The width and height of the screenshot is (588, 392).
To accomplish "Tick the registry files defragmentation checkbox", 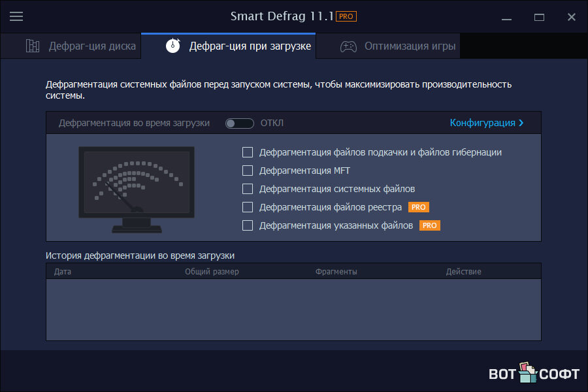I will 248,207.
